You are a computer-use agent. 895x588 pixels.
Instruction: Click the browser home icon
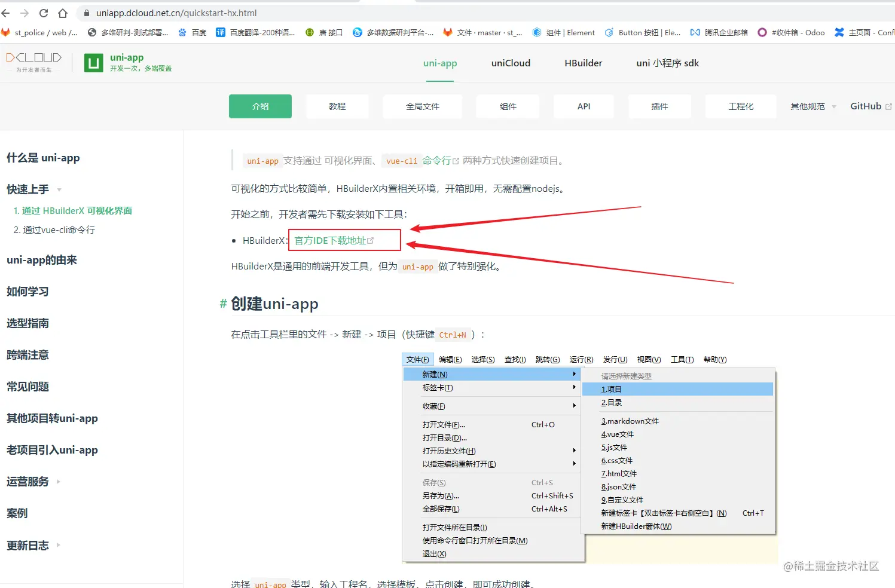(63, 13)
